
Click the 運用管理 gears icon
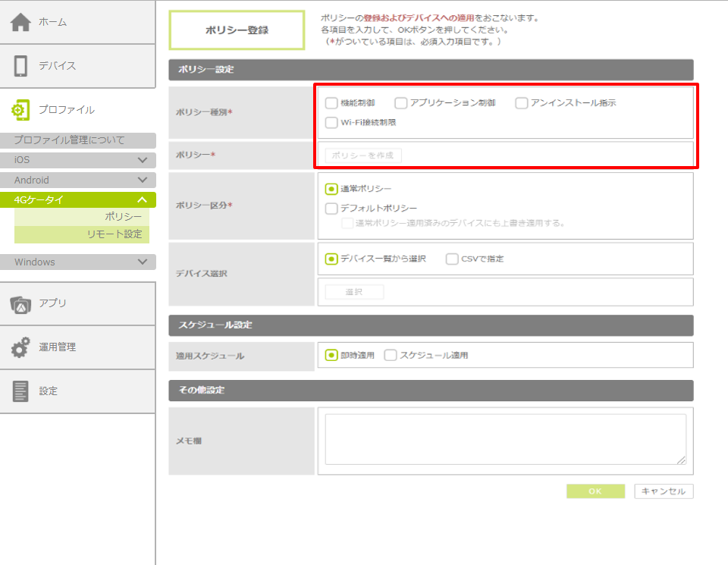click(x=21, y=347)
